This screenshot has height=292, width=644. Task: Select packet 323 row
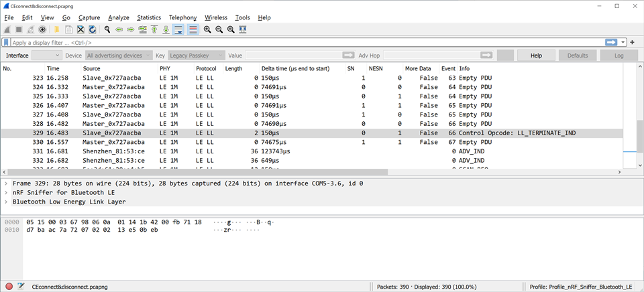[x=312, y=78]
